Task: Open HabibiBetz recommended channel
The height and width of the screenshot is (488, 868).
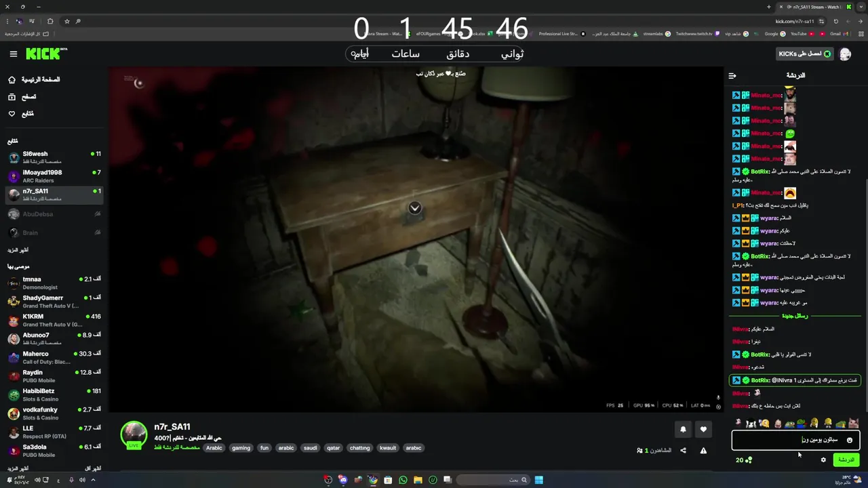Action: pyautogui.click(x=54, y=394)
